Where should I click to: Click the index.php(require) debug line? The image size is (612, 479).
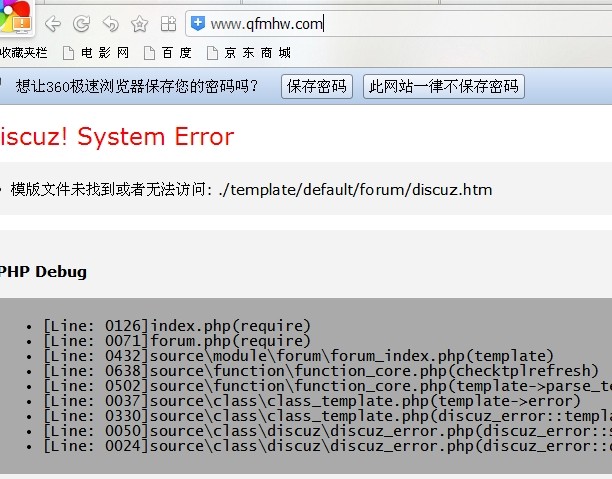(177, 326)
